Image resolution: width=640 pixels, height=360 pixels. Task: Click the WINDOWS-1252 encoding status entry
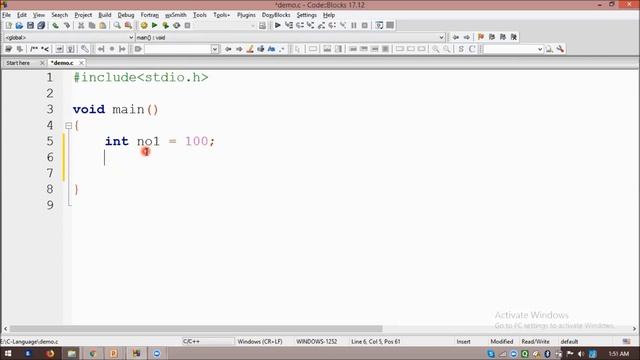click(x=317, y=341)
